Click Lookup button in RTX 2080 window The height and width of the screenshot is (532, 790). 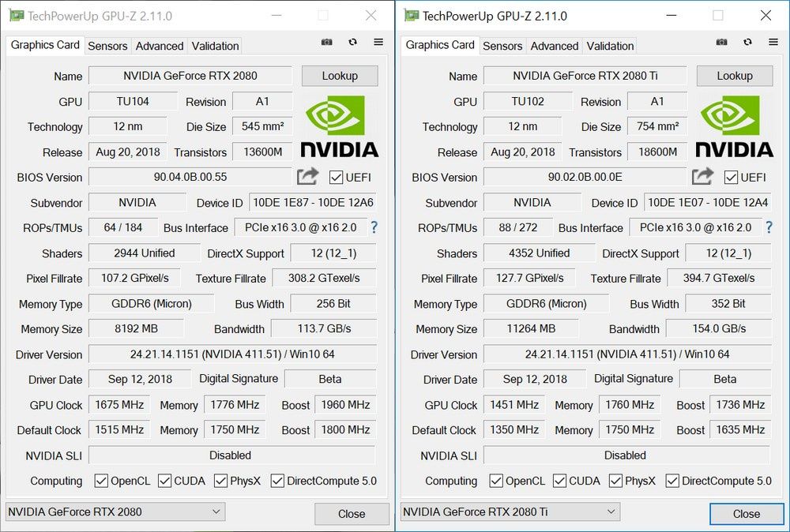[x=340, y=76]
